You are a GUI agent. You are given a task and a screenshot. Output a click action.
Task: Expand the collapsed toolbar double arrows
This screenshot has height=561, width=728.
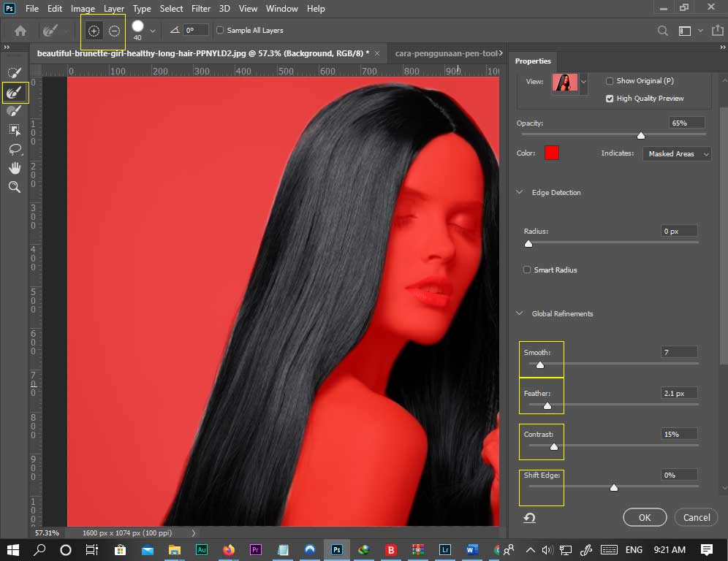tap(7, 47)
